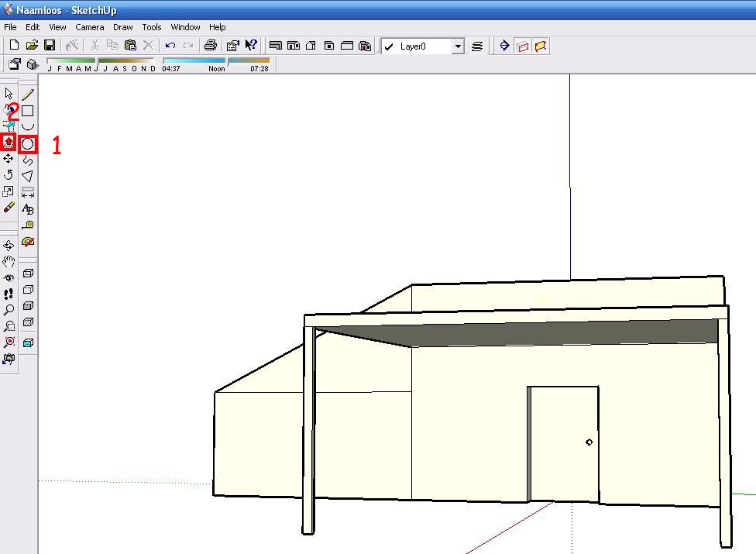
Task: Print the model with the printer icon
Action: click(210, 45)
